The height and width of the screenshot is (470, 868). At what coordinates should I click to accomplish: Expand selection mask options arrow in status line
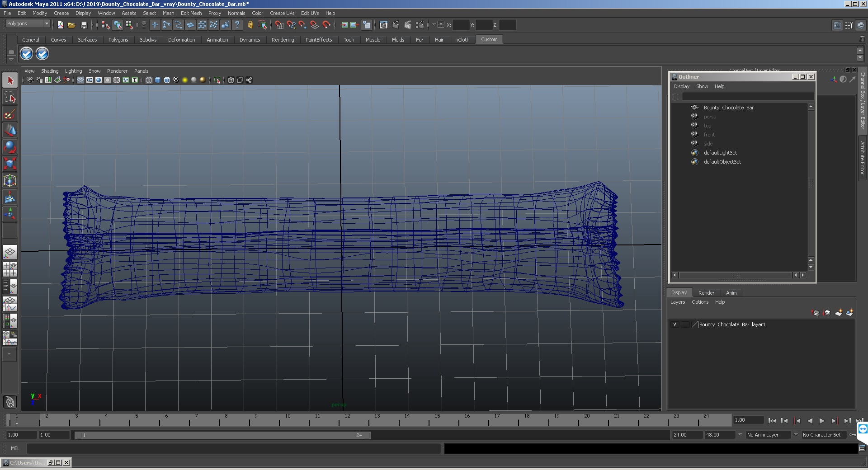(144, 25)
